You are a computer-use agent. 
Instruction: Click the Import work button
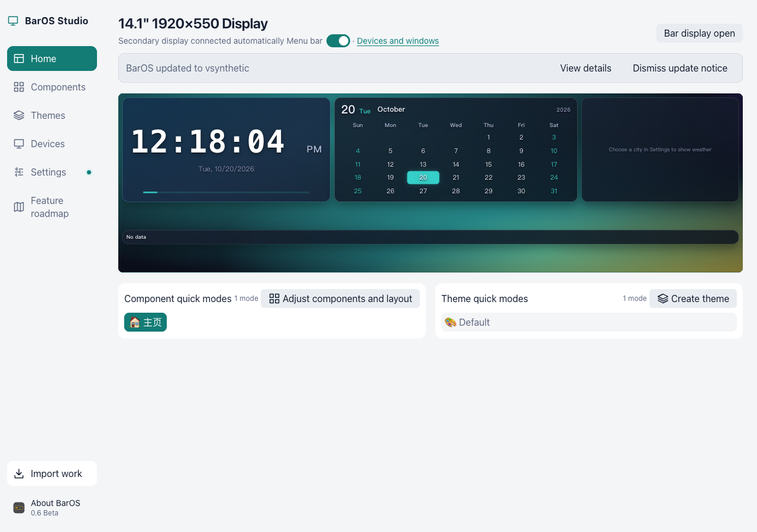(x=52, y=473)
